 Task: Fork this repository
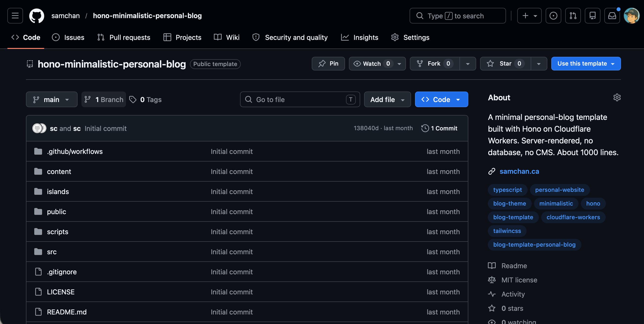point(435,63)
